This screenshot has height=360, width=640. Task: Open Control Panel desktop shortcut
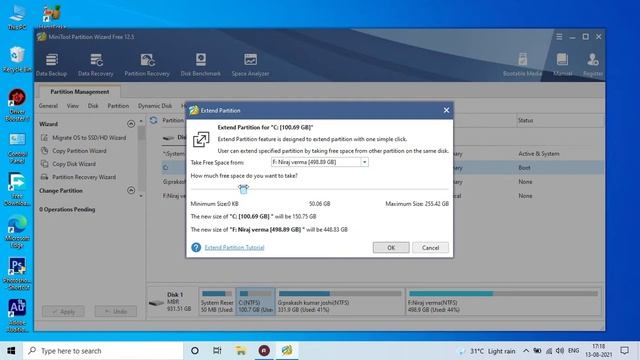(x=17, y=148)
